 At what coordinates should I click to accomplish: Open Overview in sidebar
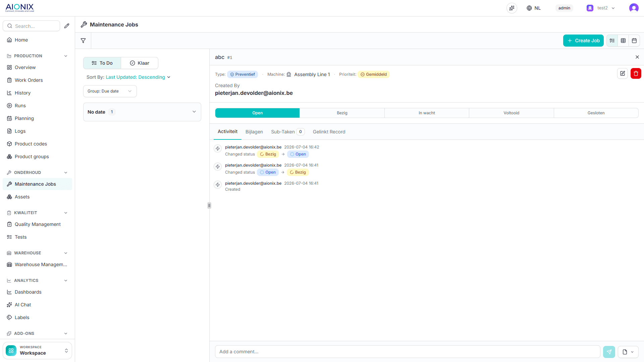(37, 67)
